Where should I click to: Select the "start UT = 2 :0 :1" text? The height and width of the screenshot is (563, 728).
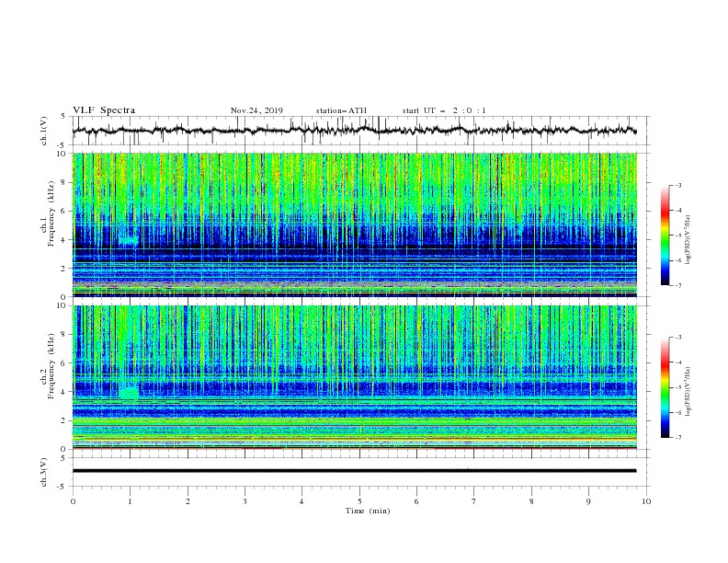point(444,110)
